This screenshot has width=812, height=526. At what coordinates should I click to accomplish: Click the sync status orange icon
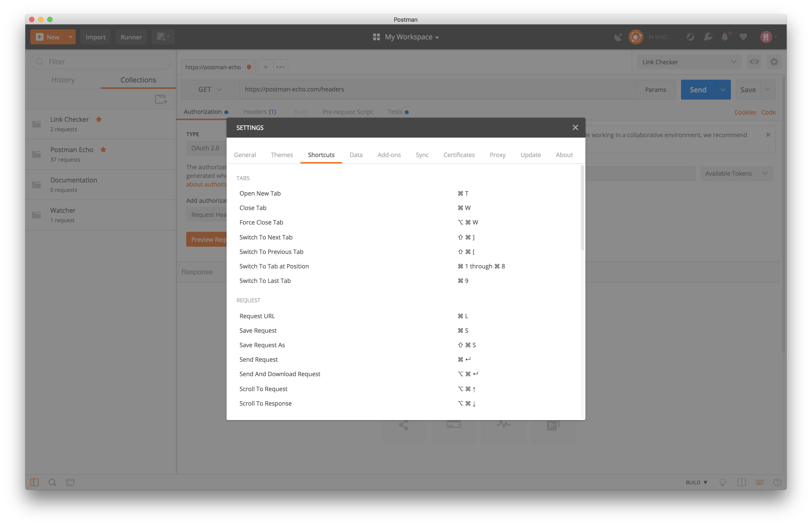click(636, 37)
